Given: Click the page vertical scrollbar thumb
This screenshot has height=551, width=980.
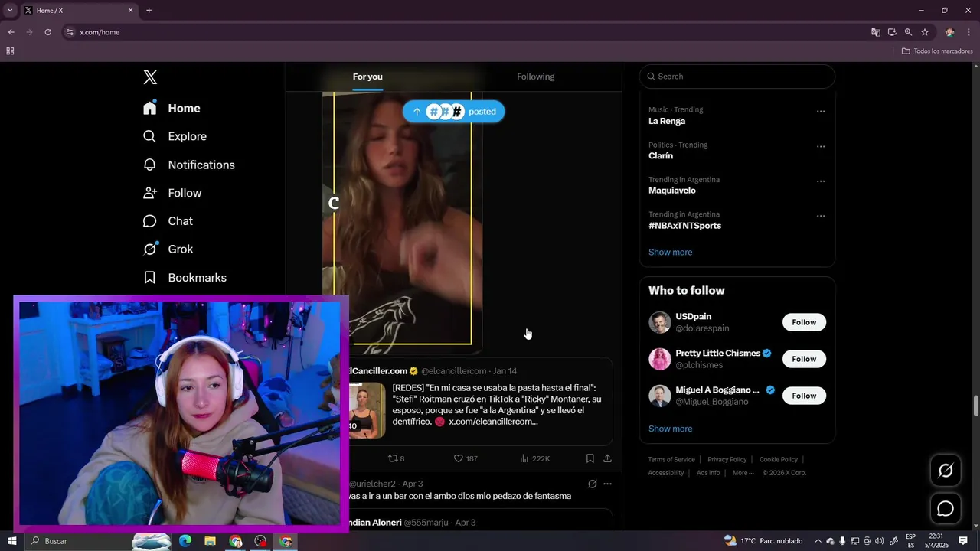Looking at the screenshot, I should tap(975, 406).
